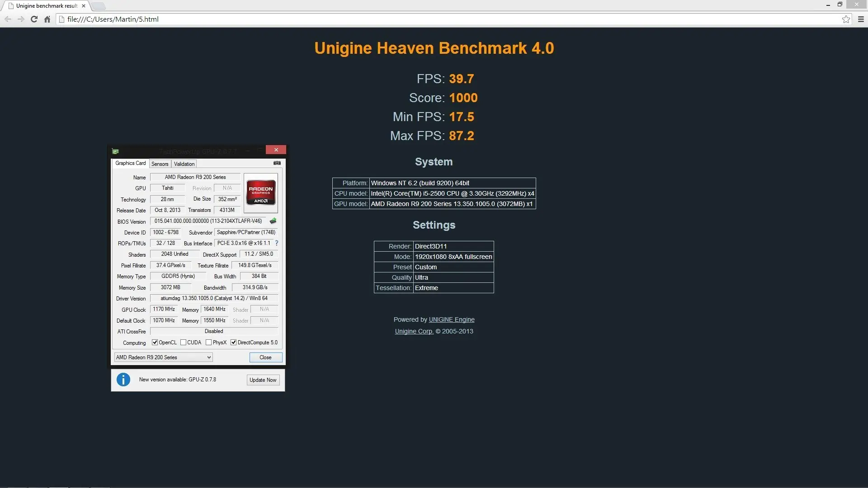This screenshot has width=868, height=488.
Task: Click the GPU Clock 1170 MHz field
Action: pyautogui.click(x=164, y=309)
